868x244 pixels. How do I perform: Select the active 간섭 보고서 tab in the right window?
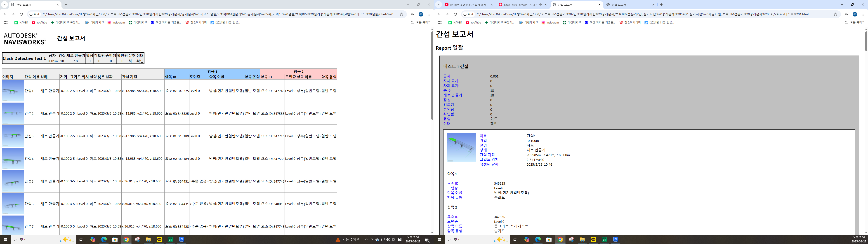[576, 5]
